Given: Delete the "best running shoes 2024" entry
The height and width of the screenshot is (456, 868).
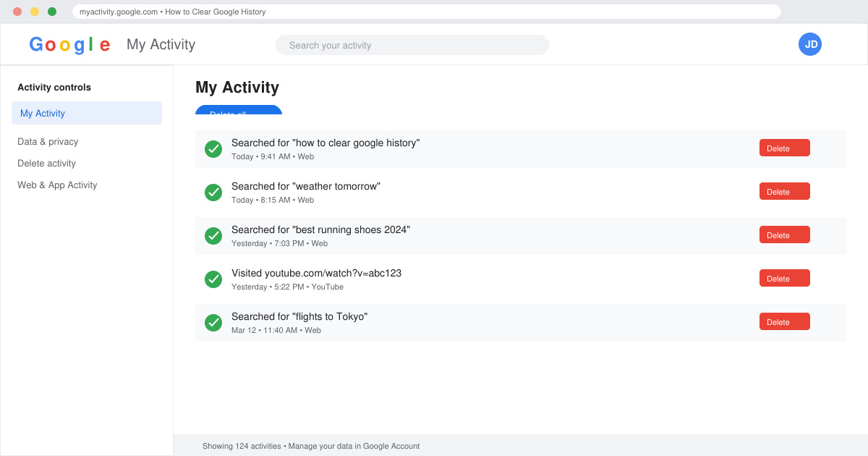Looking at the screenshot, I should [785, 235].
